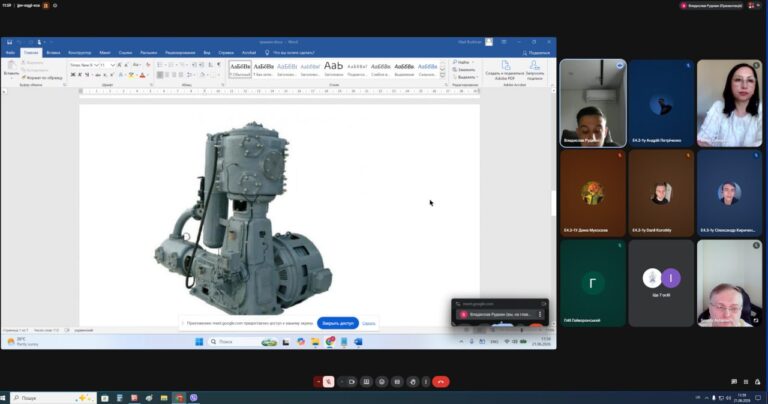This screenshot has height=404, width=768.
Task: Expand the line spacing dropdown
Action: click(194, 74)
